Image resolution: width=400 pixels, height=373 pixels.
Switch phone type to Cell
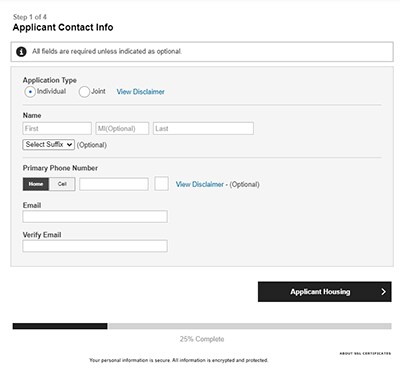coord(62,184)
